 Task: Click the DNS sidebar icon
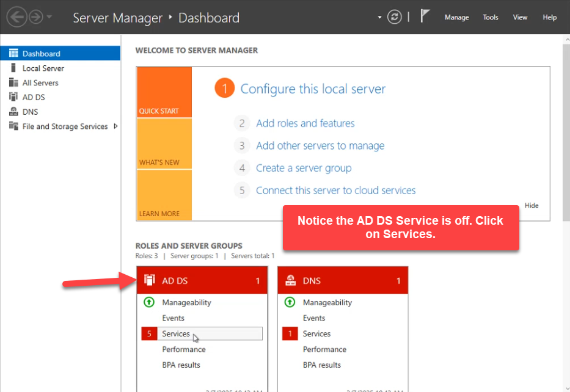point(13,111)
